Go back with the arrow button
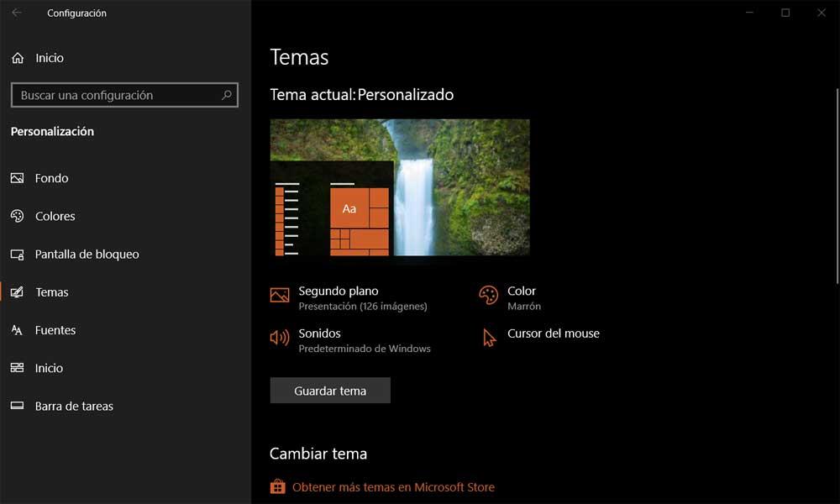840x504 pixels. coord(17,13)
